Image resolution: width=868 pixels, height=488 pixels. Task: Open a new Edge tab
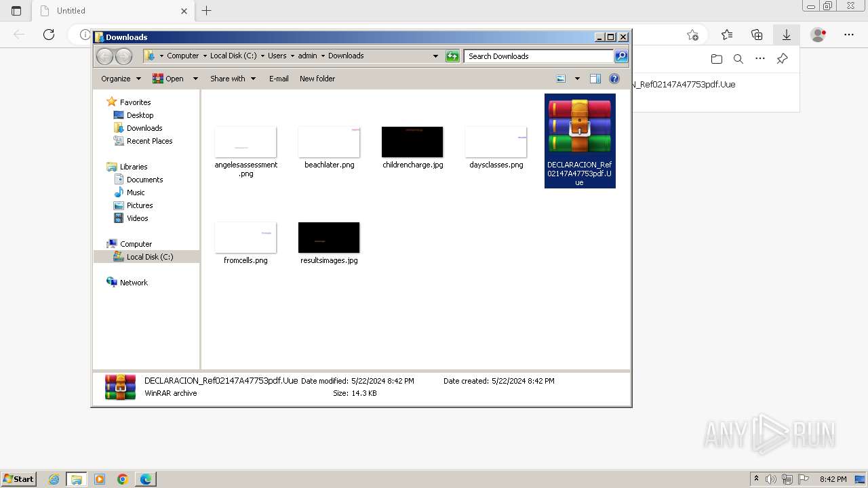[x=207, y=11]
